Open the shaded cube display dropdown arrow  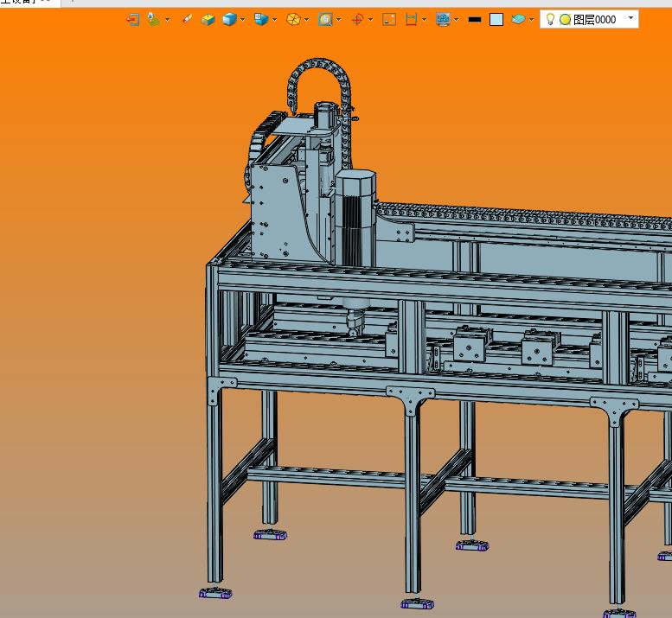pos(242,20)
